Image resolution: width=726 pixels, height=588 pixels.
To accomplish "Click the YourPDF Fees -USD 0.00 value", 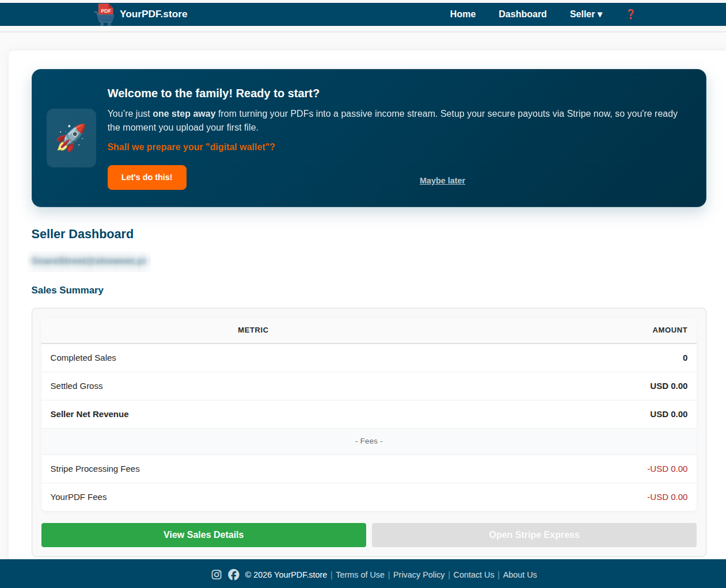I will point(667,497).
